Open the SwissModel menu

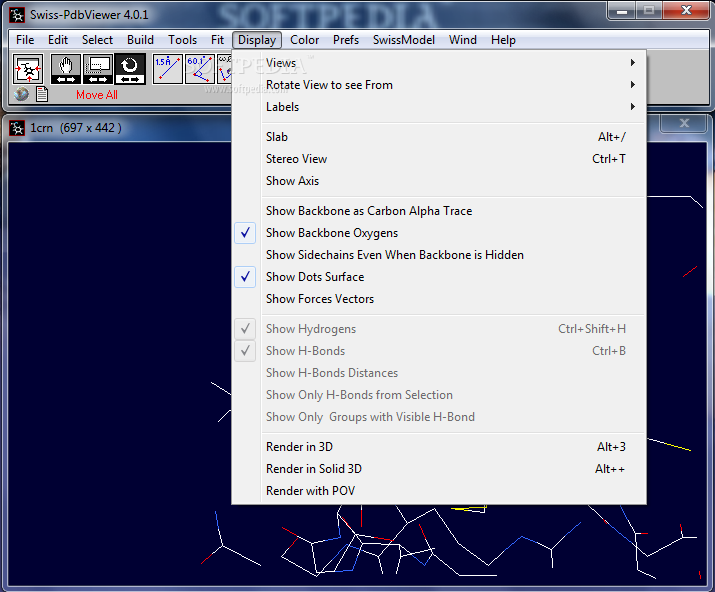(404, 40)
